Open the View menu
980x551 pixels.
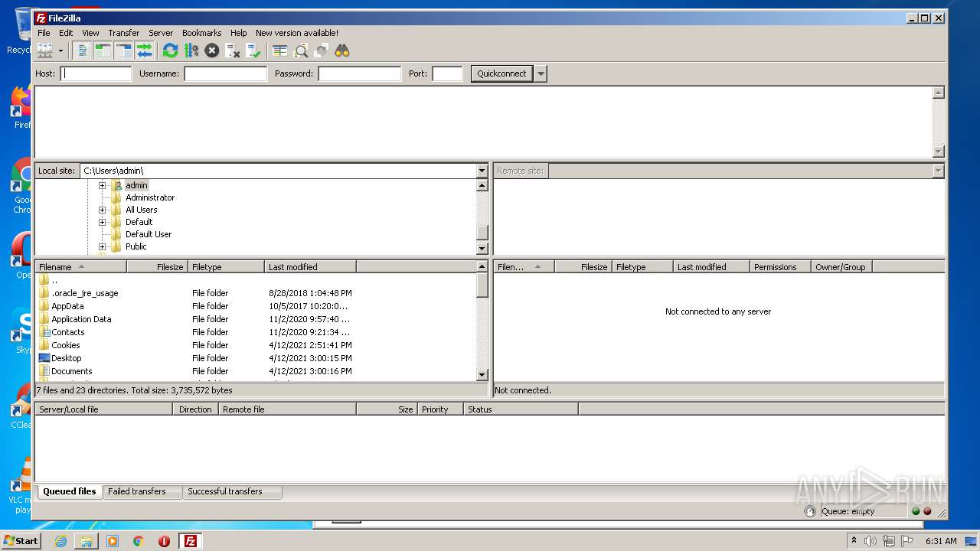click(x=90, y=33)
